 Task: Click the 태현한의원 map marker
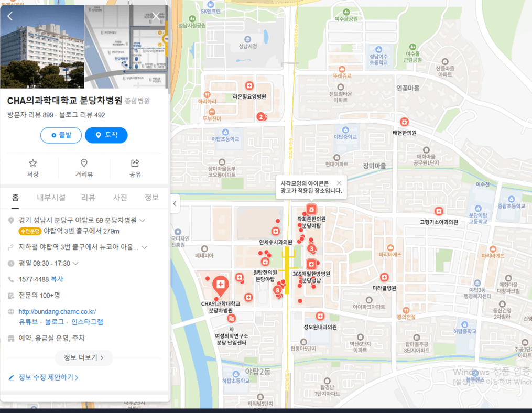[x=404, y=122]
